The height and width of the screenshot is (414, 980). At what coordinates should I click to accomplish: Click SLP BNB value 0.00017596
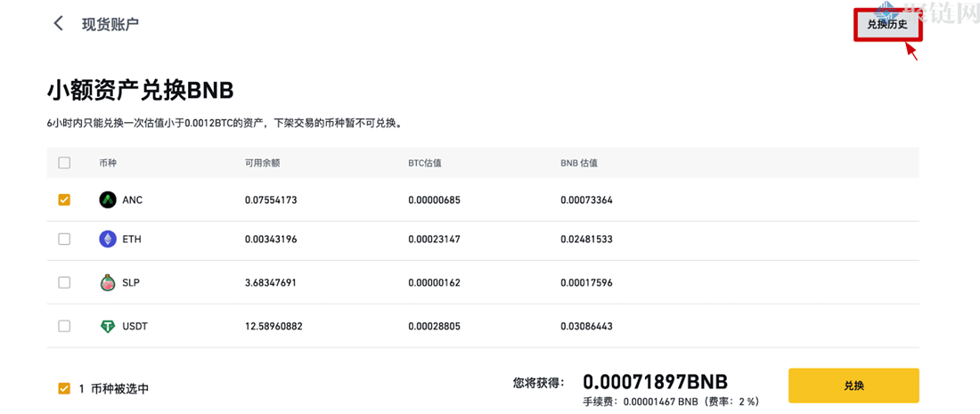(586, 283)
